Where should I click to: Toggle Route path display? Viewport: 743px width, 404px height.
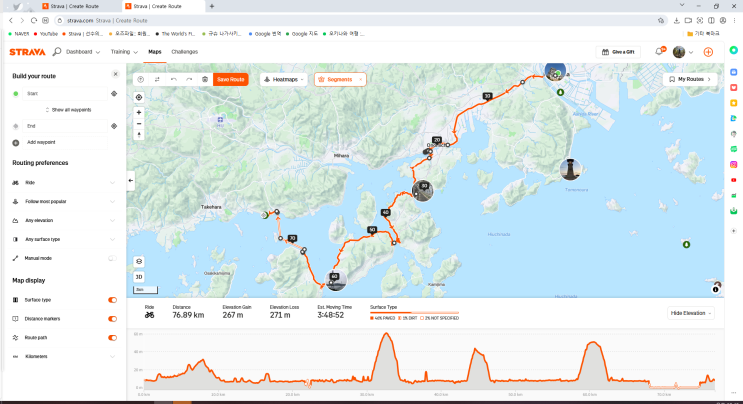[112, 338]
